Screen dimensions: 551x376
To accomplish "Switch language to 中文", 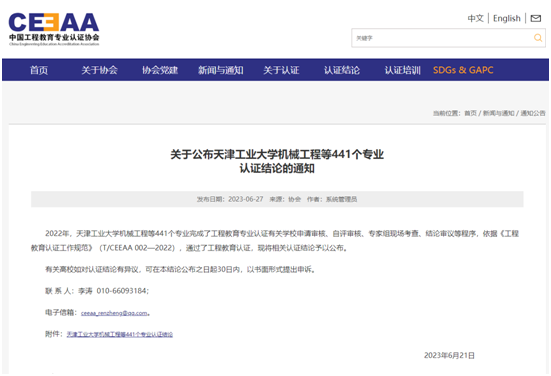I will [475, 18].
